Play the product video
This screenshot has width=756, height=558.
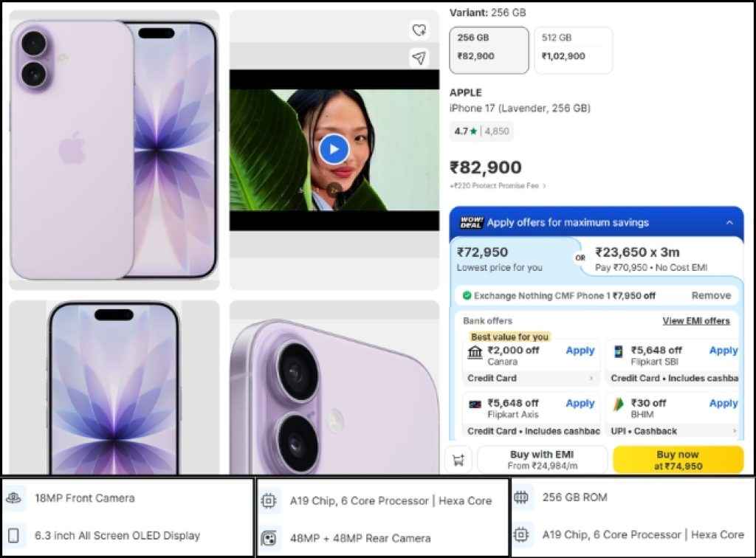(x=334, y=148)
